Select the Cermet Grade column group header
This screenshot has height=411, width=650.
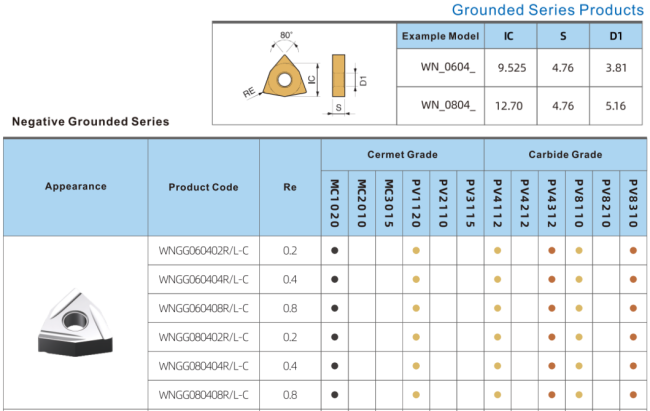coord(402,155)
